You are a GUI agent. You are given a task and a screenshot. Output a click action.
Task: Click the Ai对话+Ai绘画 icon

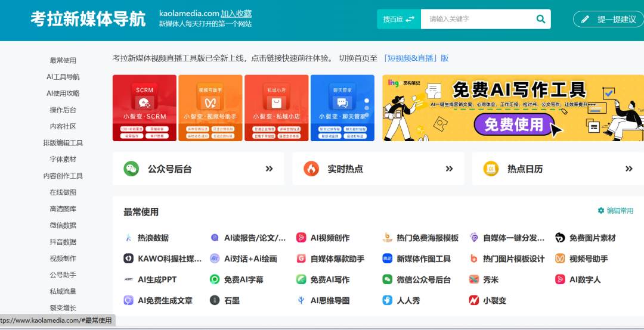coord(215,259)
